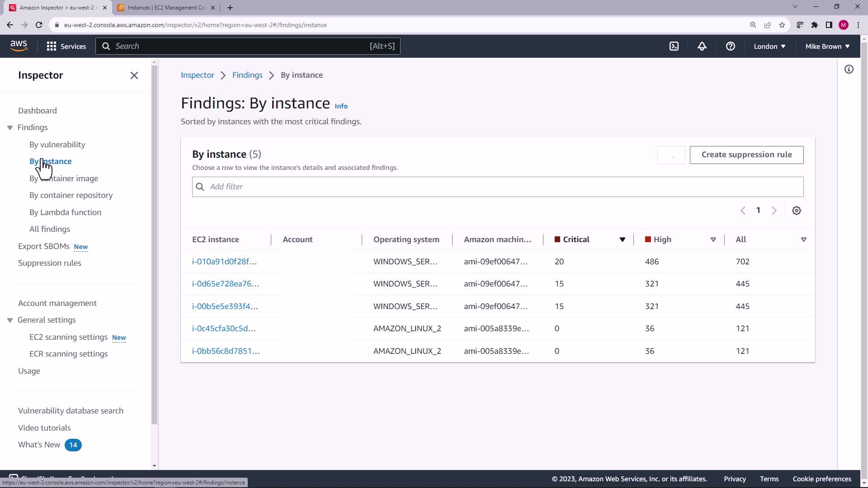Viewport: 868px width, 488px height.
Task: Click Create suppression rule button
Action: (x=746, y=155)
